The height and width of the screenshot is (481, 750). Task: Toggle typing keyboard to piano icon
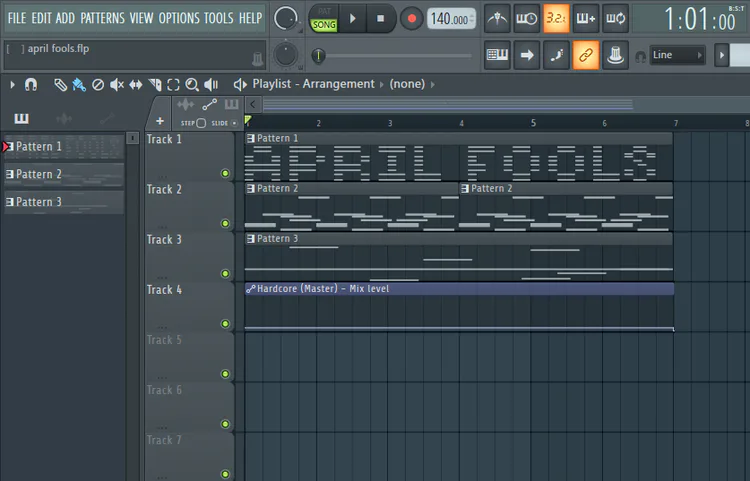tap(497, 55)
